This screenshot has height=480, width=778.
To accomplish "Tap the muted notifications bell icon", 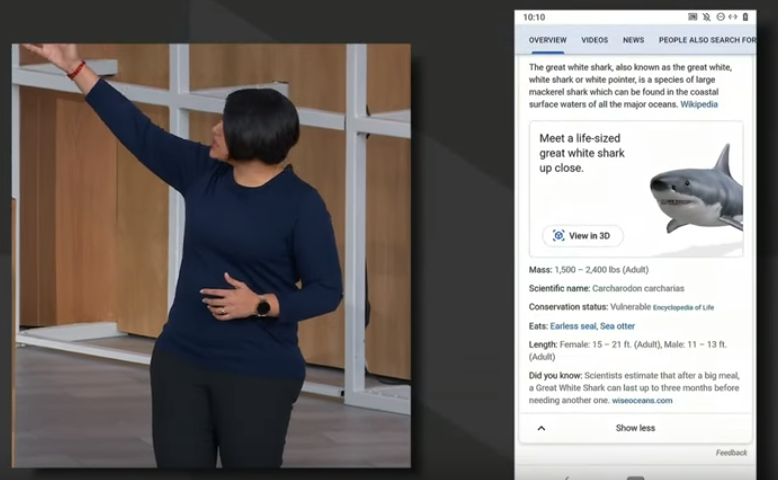I will [707, 17].
